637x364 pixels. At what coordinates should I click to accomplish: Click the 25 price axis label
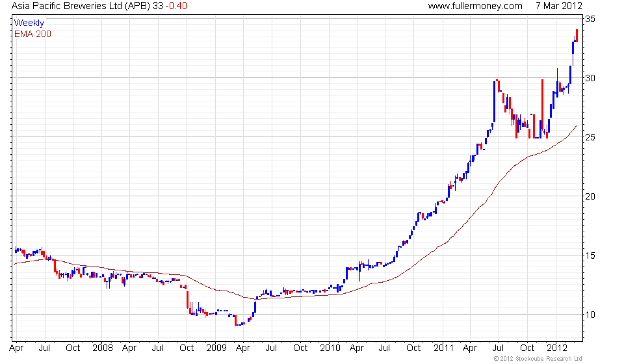point(590,137)
